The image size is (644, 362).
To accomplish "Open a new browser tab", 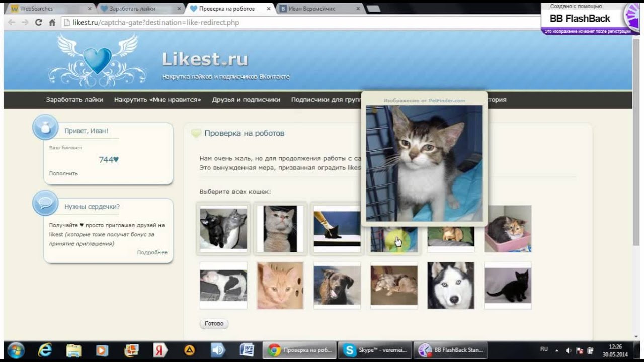I will (x=374, y=9).
